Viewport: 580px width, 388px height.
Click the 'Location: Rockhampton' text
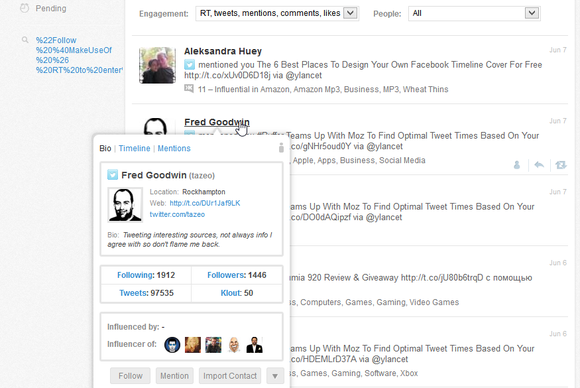(x=187, y=192)
